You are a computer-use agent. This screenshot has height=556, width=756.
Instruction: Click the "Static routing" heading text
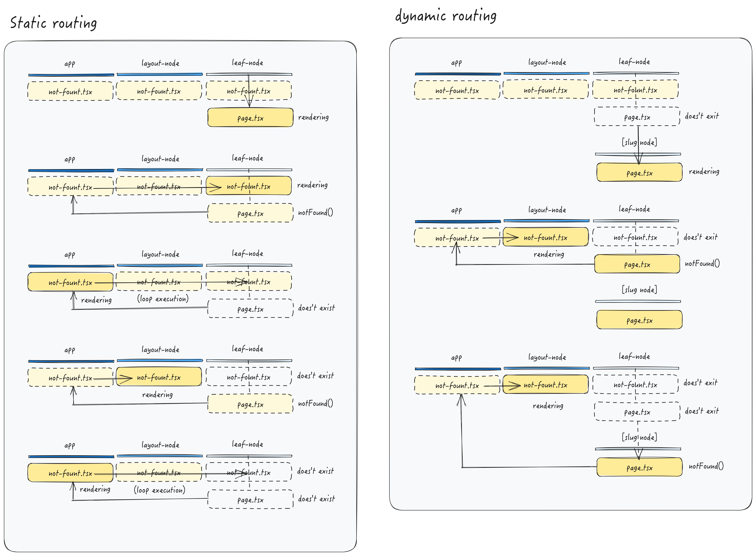tap(53, 23)
